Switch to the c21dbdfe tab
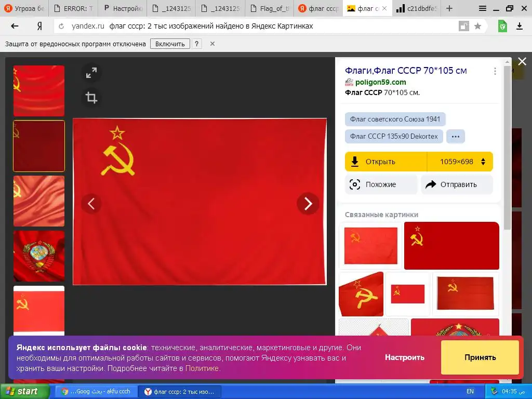 coord(416,8)
